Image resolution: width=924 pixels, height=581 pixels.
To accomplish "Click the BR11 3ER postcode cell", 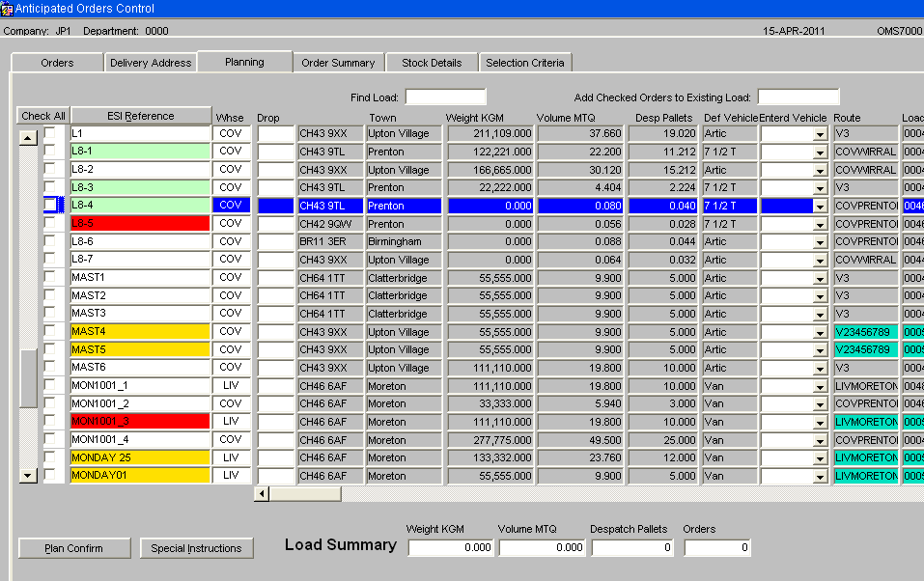I will point(330,241).
